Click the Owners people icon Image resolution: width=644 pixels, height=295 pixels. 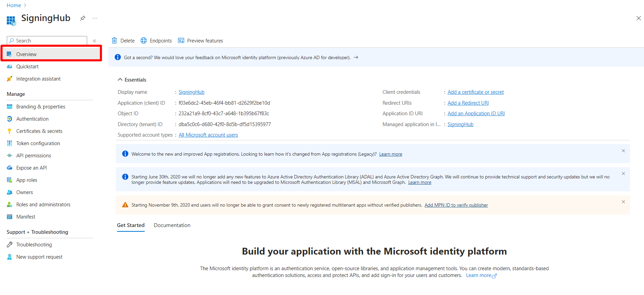[x=10, y=192]
